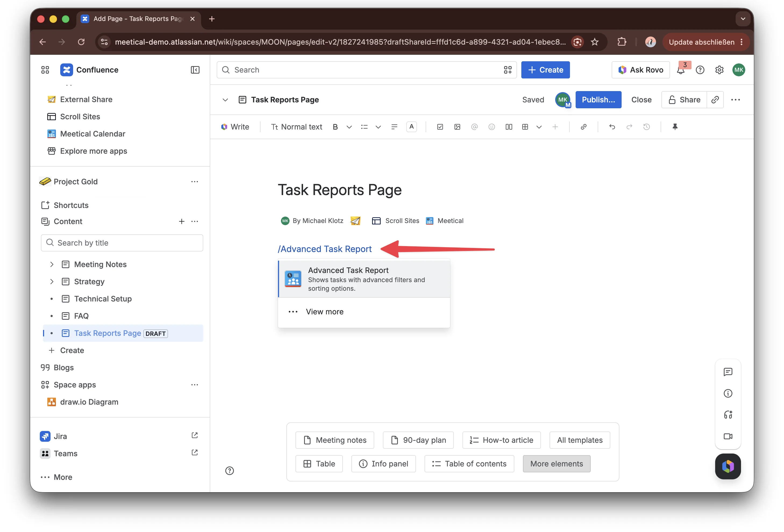Open the Chrome tab search dropdown
The image size is (784, 532).
[743, 19]
